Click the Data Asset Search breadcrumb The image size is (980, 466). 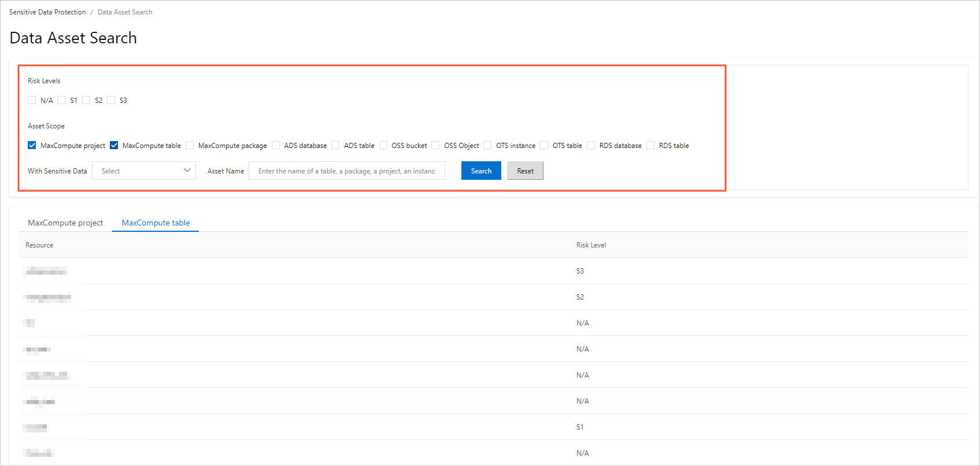[125, 12]
